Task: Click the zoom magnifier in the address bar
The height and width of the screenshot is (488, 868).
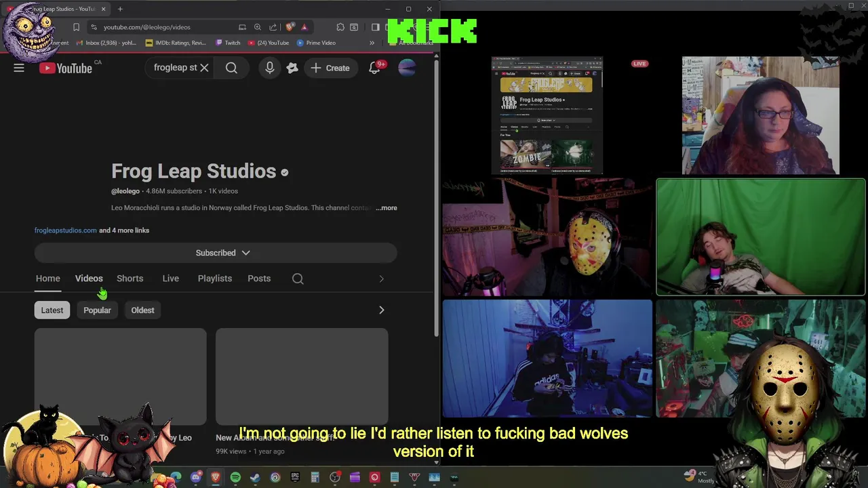Action: (258, 27)
